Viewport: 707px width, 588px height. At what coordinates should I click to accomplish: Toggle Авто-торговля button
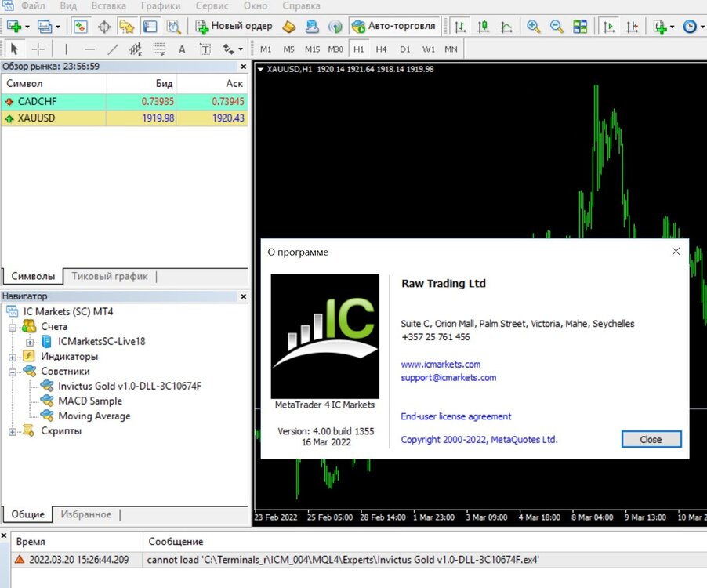[x=393, y=26]
